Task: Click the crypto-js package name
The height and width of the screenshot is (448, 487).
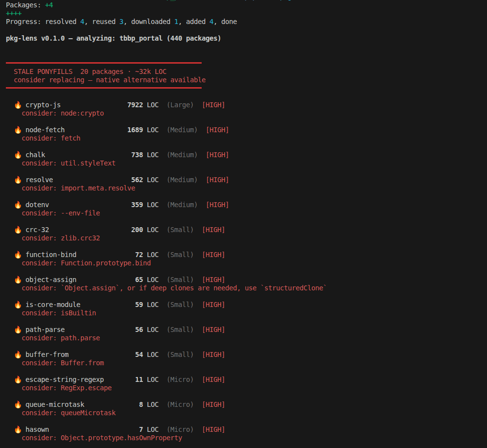Action: (x=43, y=105)
